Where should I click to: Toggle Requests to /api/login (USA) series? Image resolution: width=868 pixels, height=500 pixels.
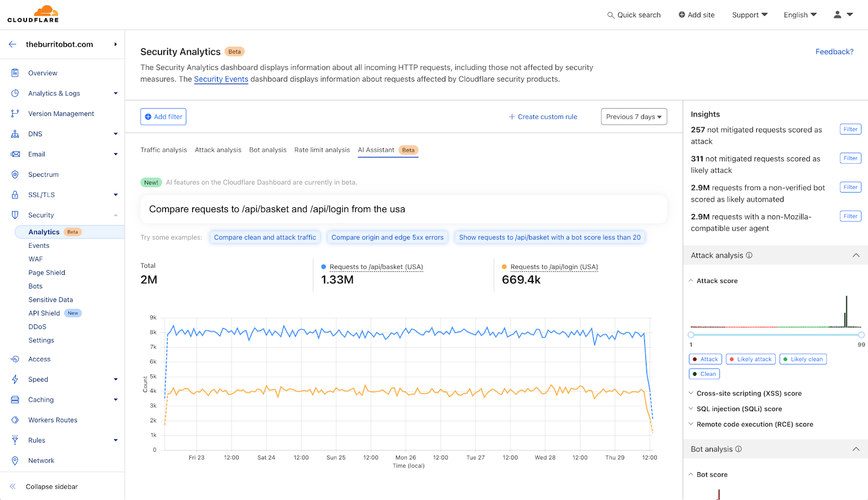[x=550, y=267]
